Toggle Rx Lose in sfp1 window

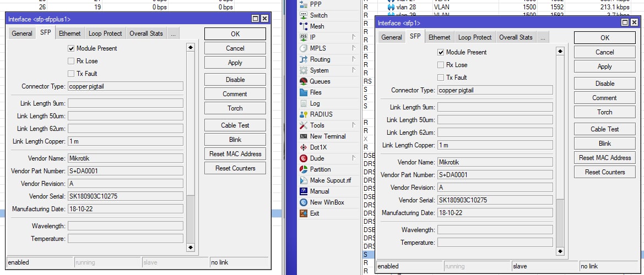click(x=441, y=65)
